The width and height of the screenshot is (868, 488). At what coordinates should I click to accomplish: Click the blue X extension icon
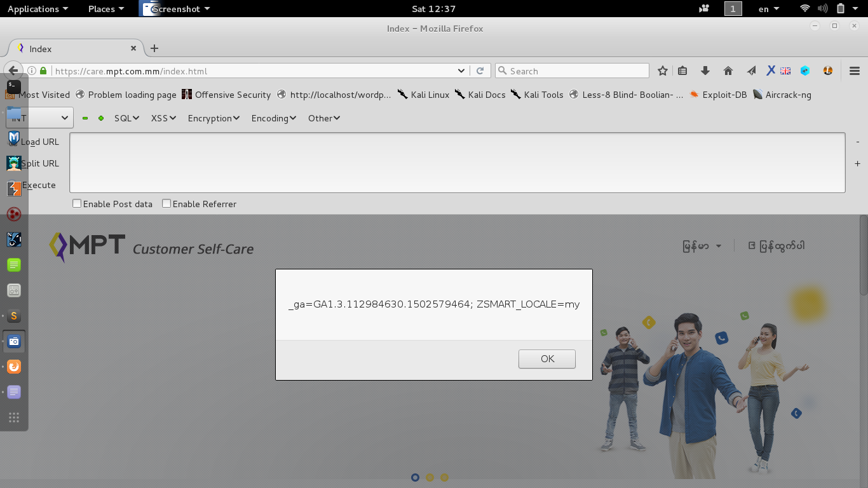tap(771, 71)
